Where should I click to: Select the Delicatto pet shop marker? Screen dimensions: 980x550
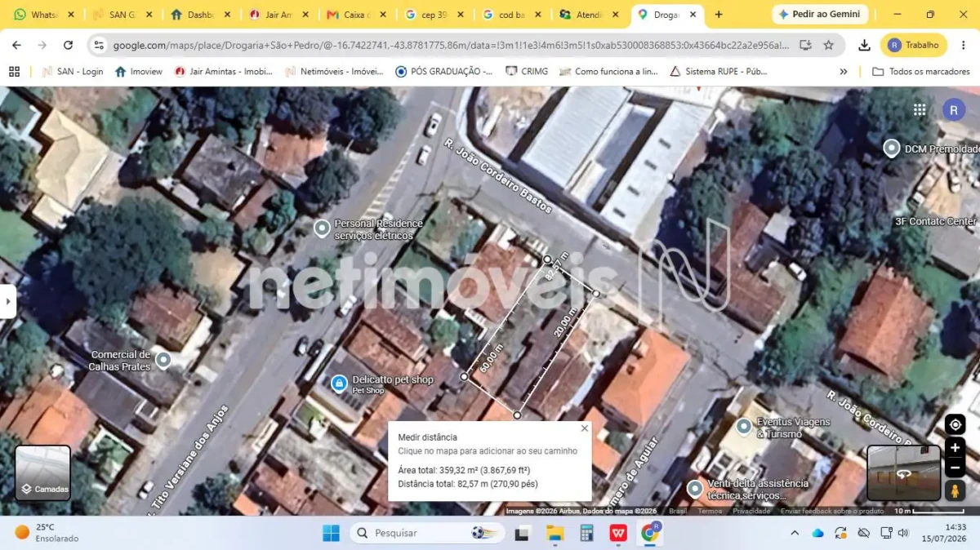339,383
